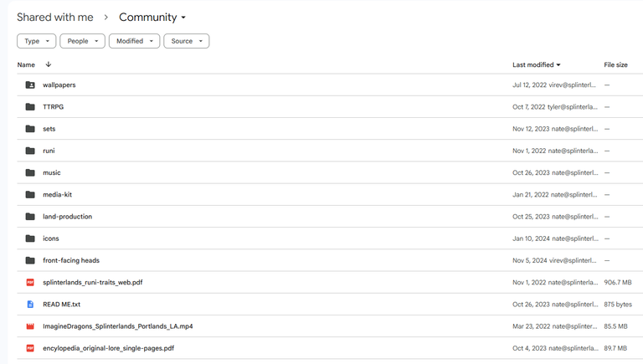Viewport: 643px width, 364px height.
Task: Select the PDF icon for splinterlands_runi-traits_web.pdf
Action: point(30,283)
